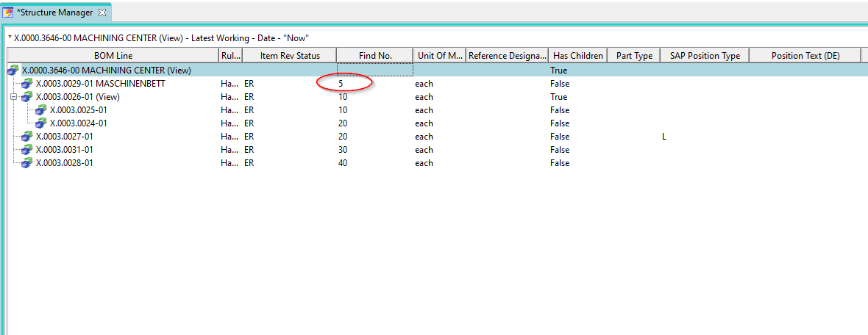
Task: Click the X.0003.0026-01 (View) assembly icon
Action: (27, 97)
